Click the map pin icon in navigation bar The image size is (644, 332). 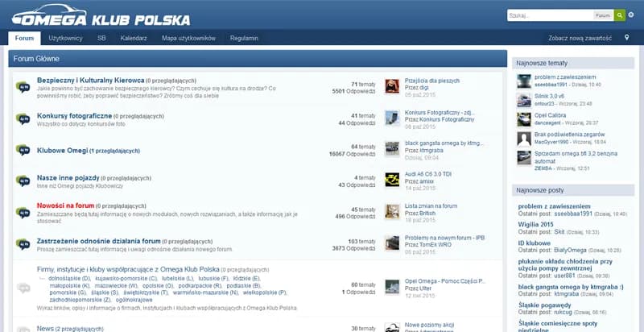(626, 38)
